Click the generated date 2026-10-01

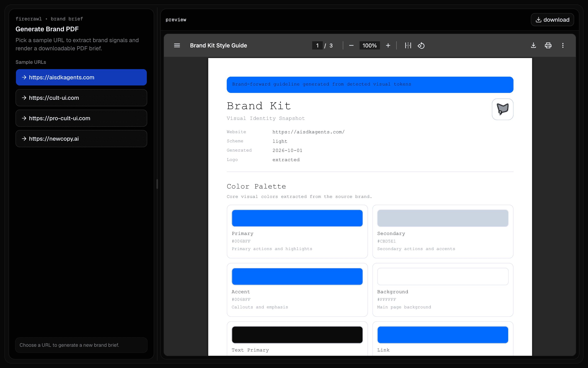[287, 150]
